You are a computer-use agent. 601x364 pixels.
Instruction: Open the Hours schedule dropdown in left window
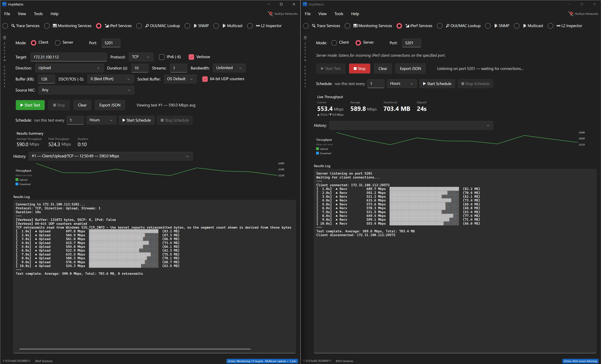[x=101, y=120]
